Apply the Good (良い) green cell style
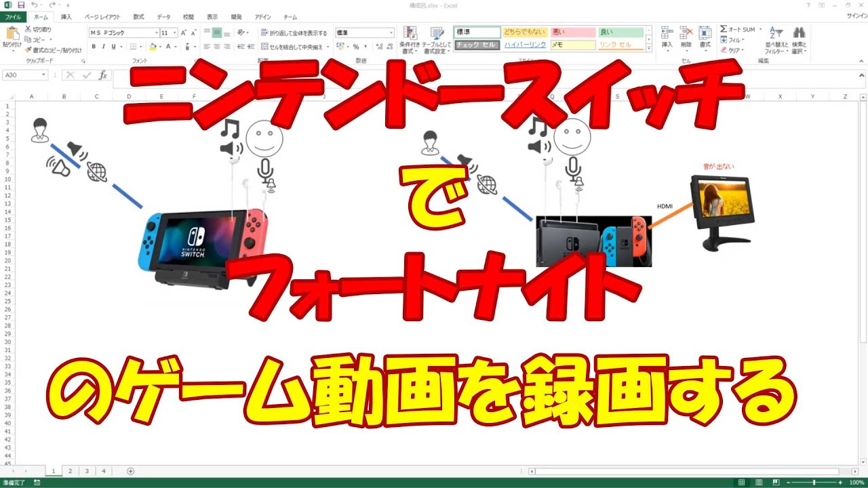 [x=620, y=33]
